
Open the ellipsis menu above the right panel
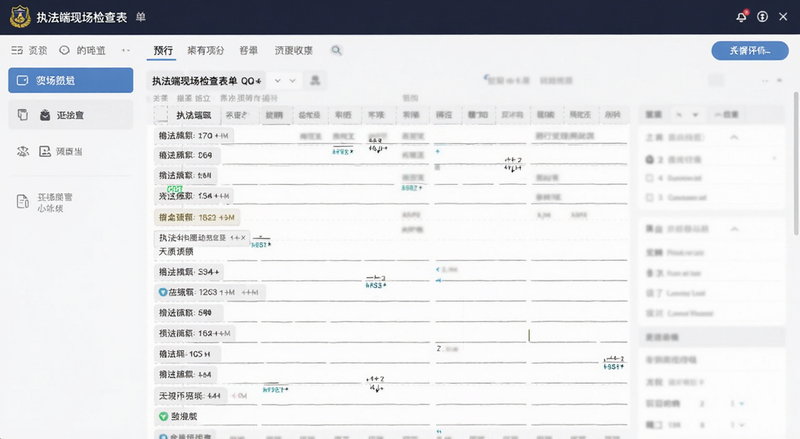click(765, 81)
